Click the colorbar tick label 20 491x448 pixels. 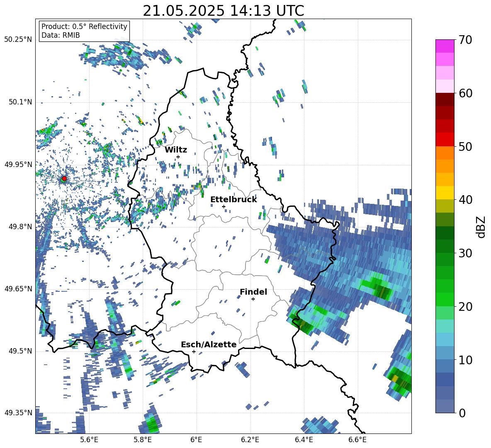click(465, 307)
